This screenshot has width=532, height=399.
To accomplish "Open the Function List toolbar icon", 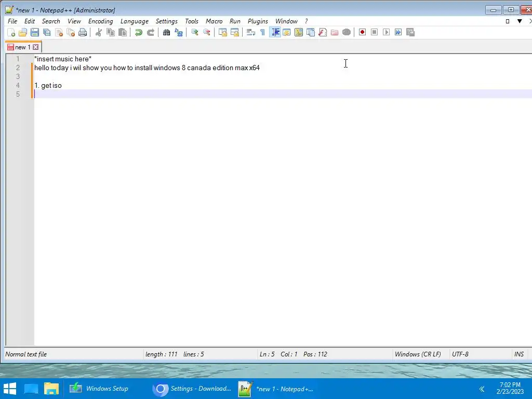I will coord(323,32).
